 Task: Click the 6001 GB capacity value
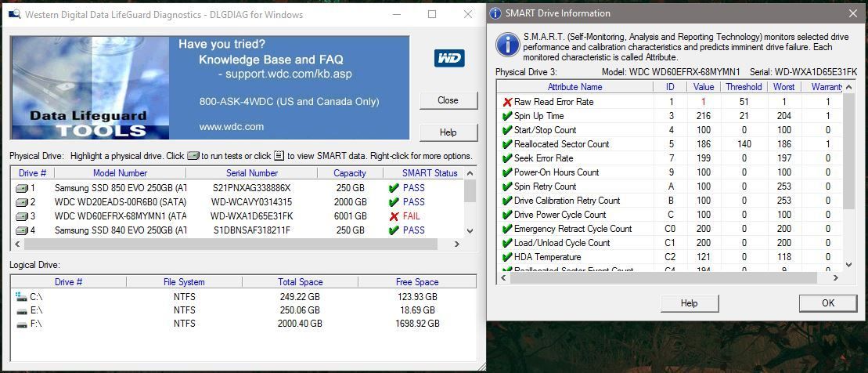[x=351, y=216]
